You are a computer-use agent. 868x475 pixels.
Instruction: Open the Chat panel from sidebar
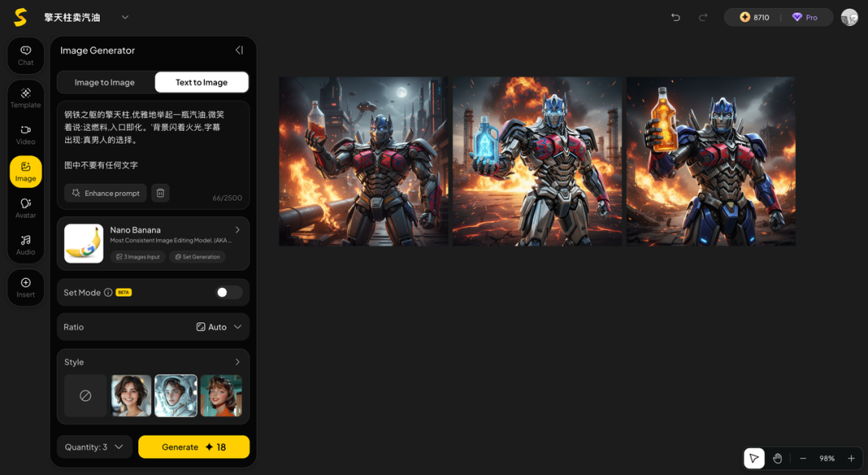pyautogui.click(x=26, y=55)
